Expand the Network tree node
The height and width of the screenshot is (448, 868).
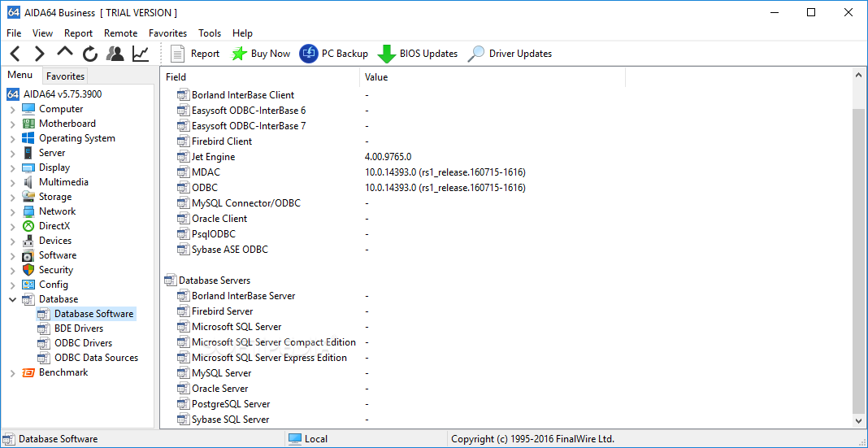pyautogui.click(x=13, y=212)
